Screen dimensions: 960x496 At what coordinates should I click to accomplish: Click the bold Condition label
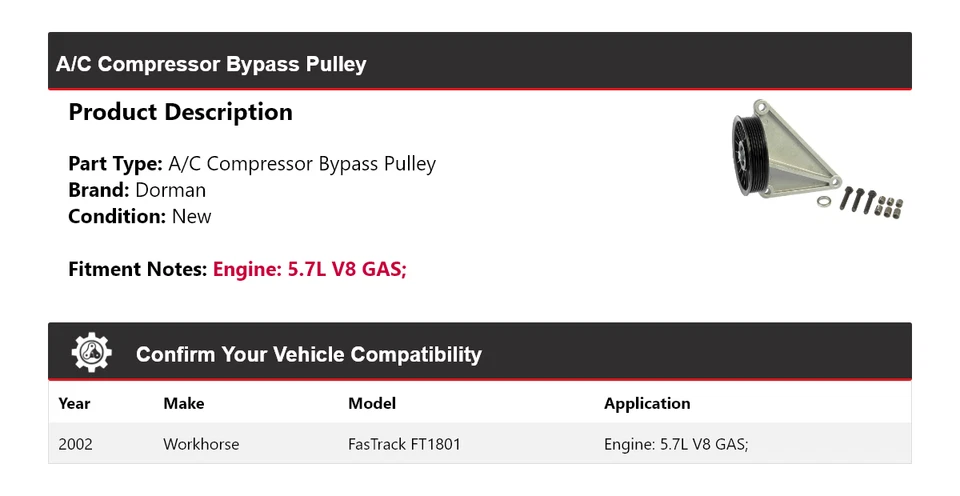point(117,216)
